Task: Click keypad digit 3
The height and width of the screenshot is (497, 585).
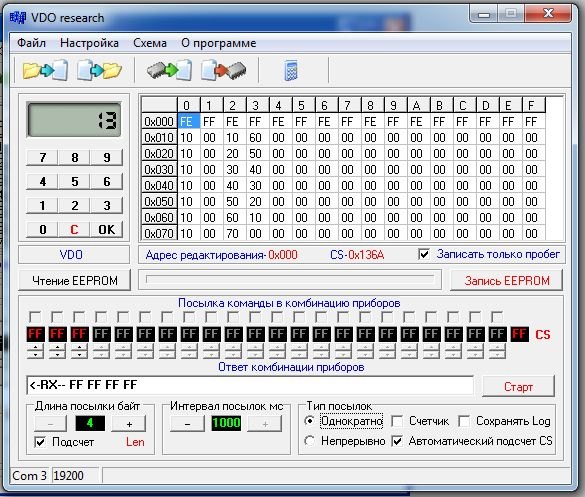Action: 107,205
